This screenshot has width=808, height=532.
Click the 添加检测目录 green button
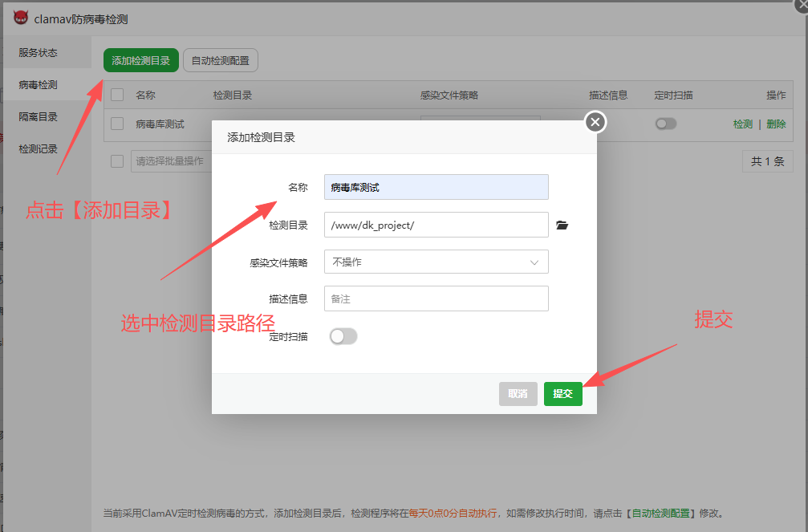(140, 60)
